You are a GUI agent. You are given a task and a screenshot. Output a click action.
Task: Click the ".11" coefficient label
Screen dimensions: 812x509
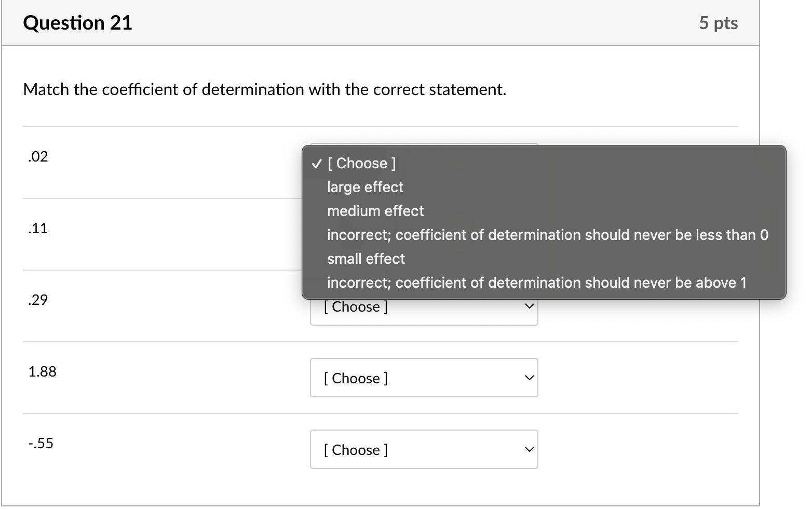coord(37,228)
